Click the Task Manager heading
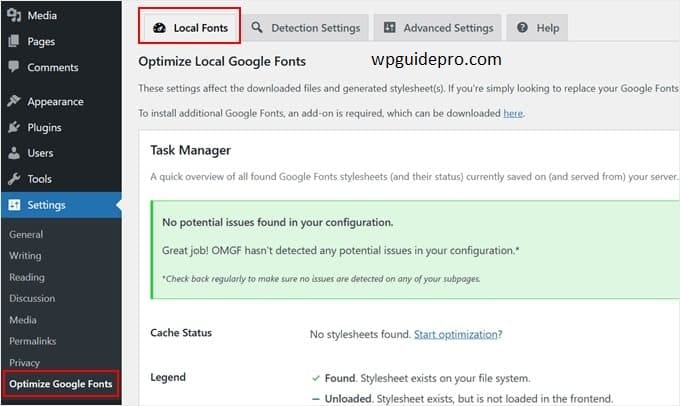Screen dimensions: 680x406 point(190,150)
